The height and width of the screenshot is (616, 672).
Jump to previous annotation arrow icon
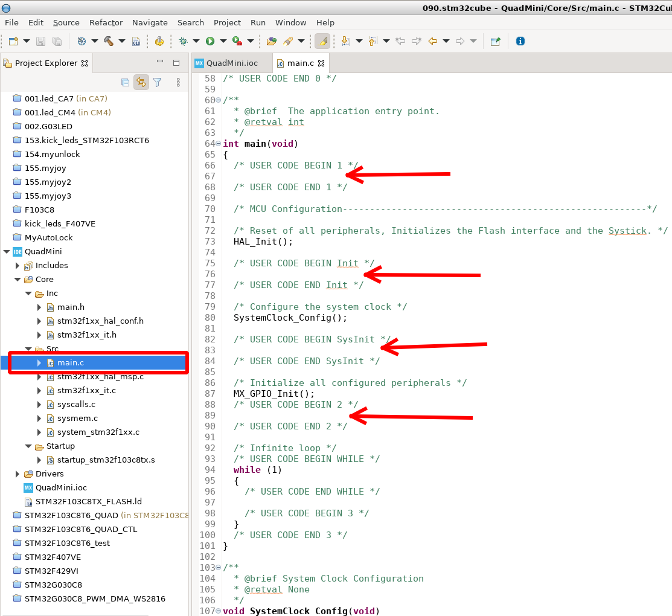[x=373, y=41]
